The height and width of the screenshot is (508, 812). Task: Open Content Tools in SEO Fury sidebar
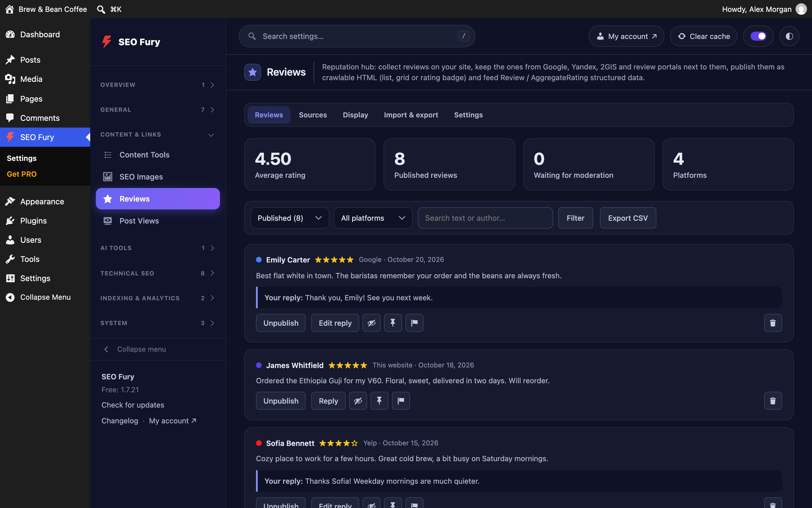[x=158, y=155]
